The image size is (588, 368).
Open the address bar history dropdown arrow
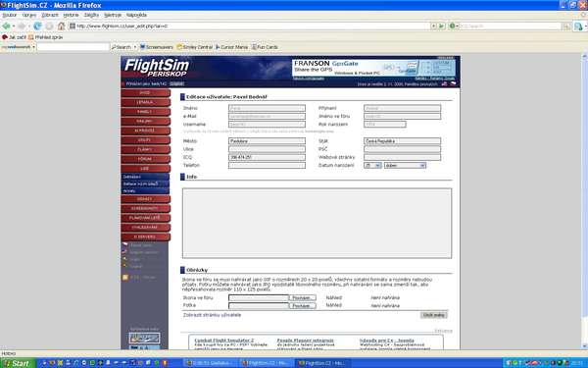point(433,26)
